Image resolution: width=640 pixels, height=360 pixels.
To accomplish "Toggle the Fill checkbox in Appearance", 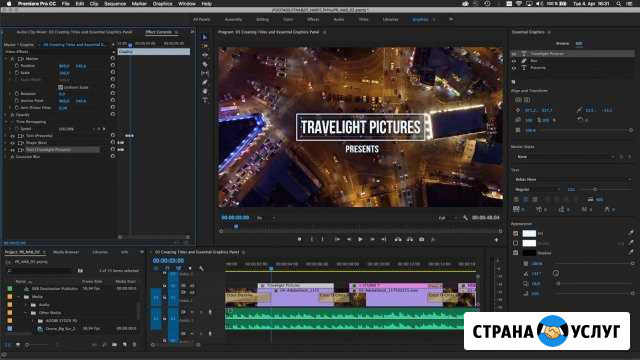I will click(x=516, y=233).
